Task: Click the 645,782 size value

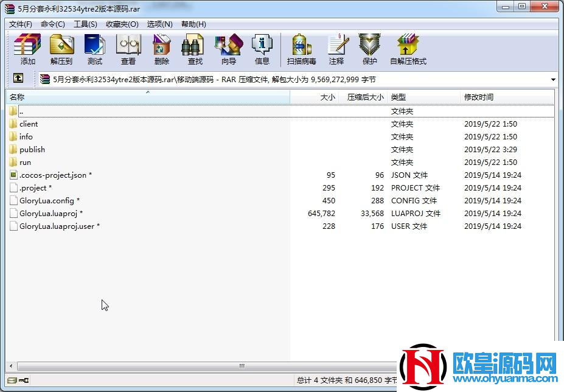Action: 321,214
